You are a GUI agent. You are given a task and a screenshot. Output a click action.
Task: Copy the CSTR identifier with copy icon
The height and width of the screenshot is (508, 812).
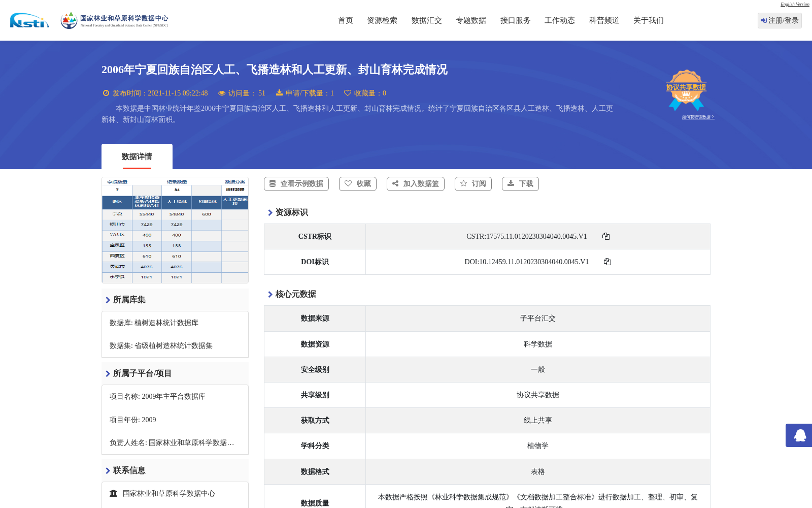(x=606, y=236)
